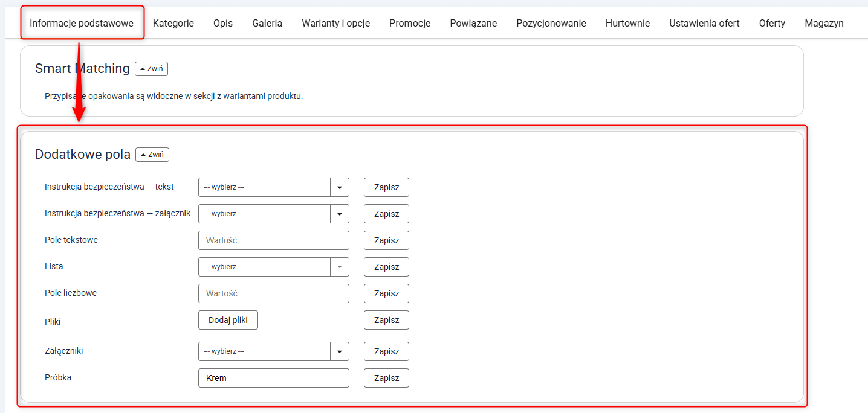Image resolution: width=868 pixels, height=413 pixels.
Task: Switch to the Magazyn tab
Action: 824,24
